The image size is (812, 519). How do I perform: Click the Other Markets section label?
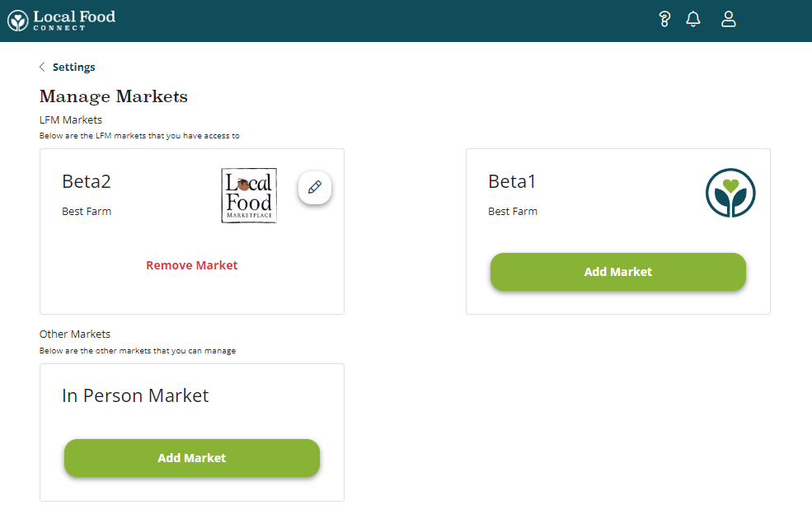[x=73, y=334]
